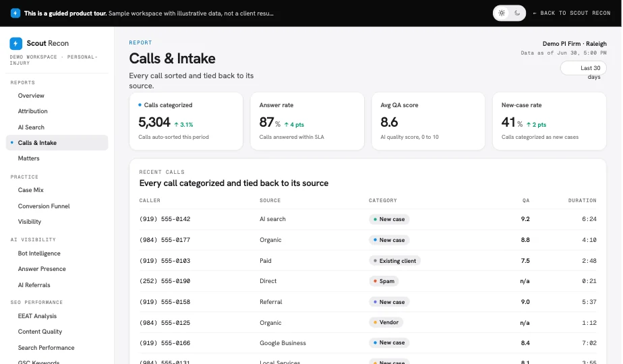Click the 5,304 calls value
Image resolution: width=623 pixels, height=364 pixels.
154,123
